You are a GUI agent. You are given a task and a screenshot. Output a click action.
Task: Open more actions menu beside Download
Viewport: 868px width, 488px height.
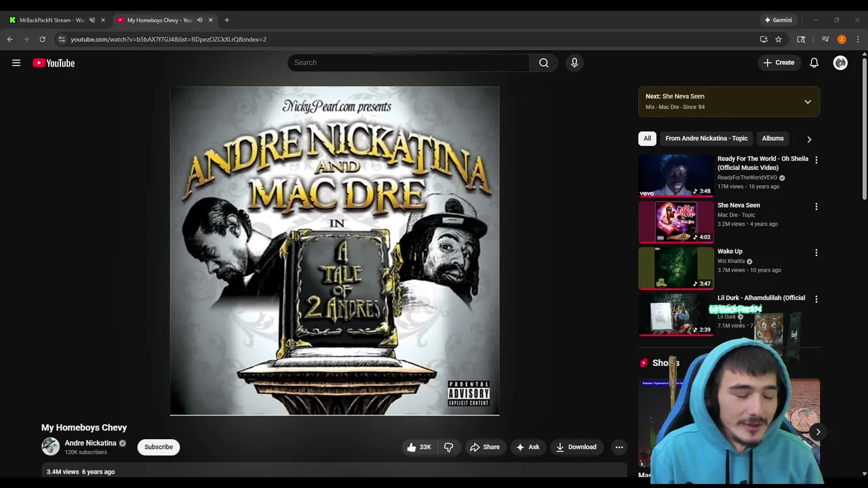pos(619,447)
